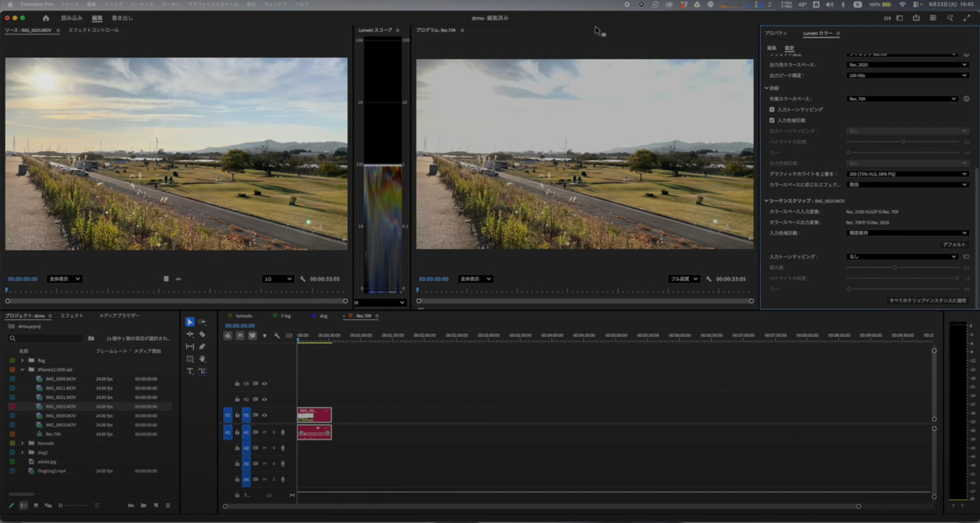Toggle the 入力トーンマッピング checkbox
Viewport: 980px width, 523px height.
click(x=772, y=110)
